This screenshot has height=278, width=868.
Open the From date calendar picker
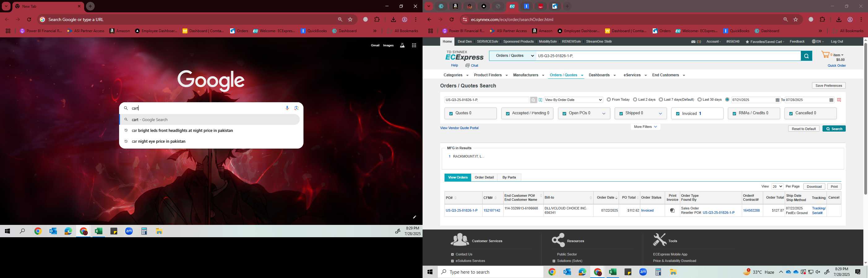click(777, 100)
